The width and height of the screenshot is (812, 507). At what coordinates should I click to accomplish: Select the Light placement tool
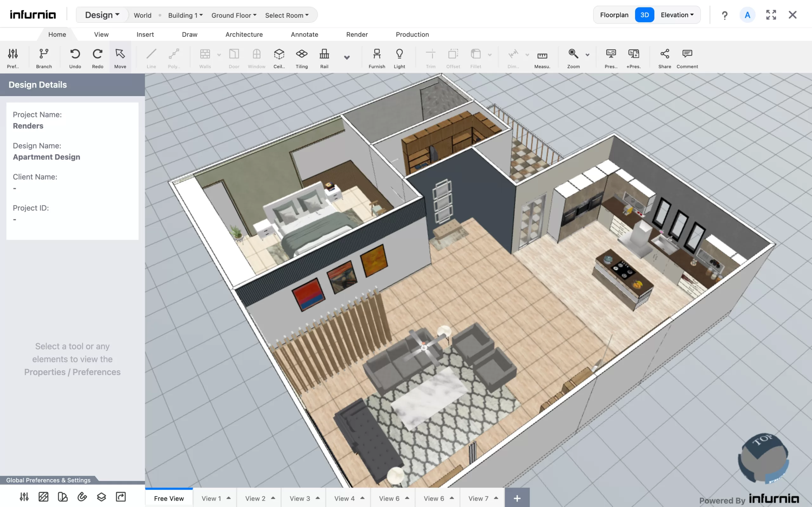(x=399, y=57)
